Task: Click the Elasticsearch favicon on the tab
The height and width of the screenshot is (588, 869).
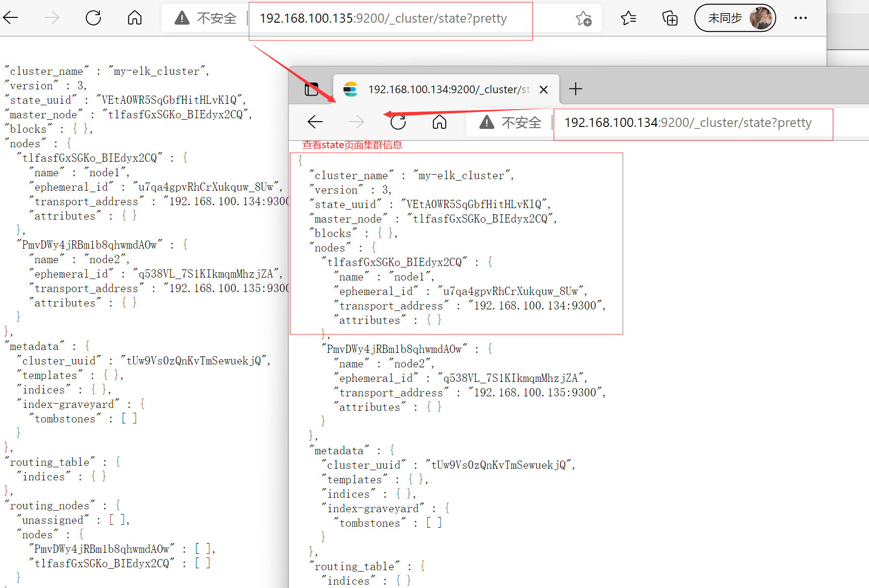Action: (351, 89)
